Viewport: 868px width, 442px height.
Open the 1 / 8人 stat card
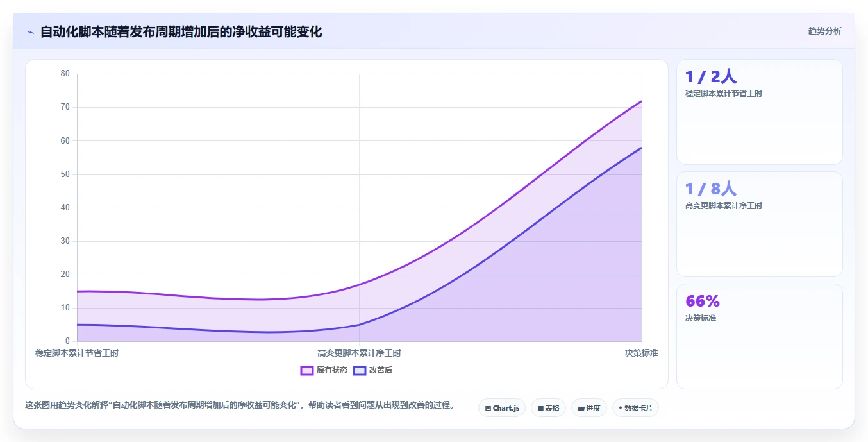tap(760, 224)
